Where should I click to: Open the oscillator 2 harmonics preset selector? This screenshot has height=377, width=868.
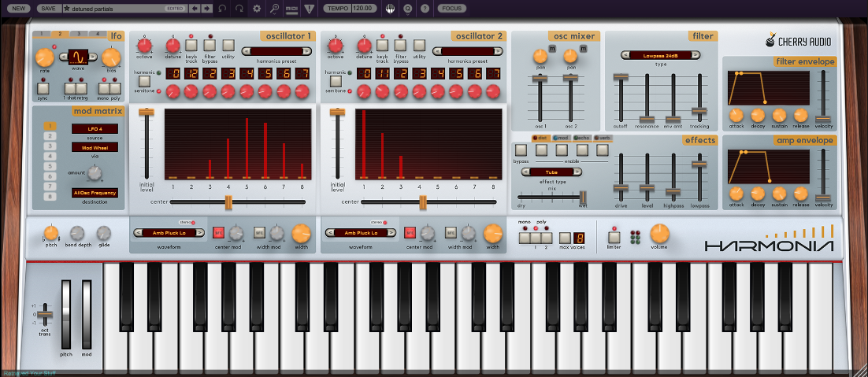[468, 51]
